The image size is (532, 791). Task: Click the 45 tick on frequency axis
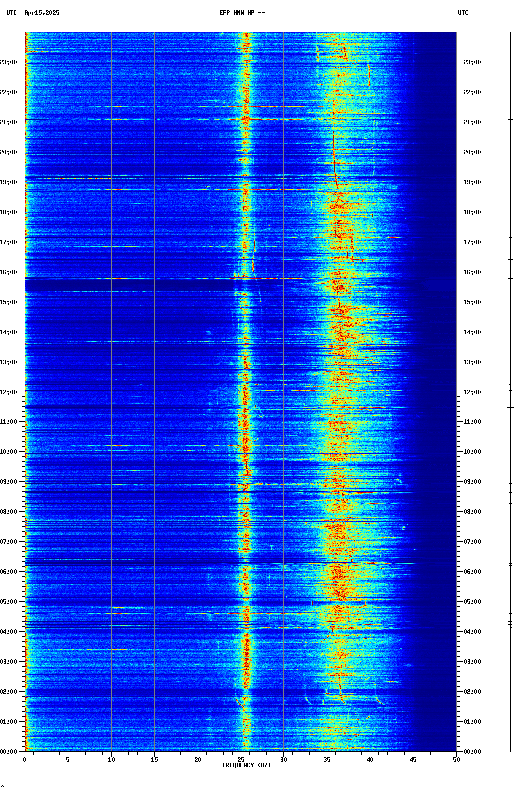tap(413, 760)
